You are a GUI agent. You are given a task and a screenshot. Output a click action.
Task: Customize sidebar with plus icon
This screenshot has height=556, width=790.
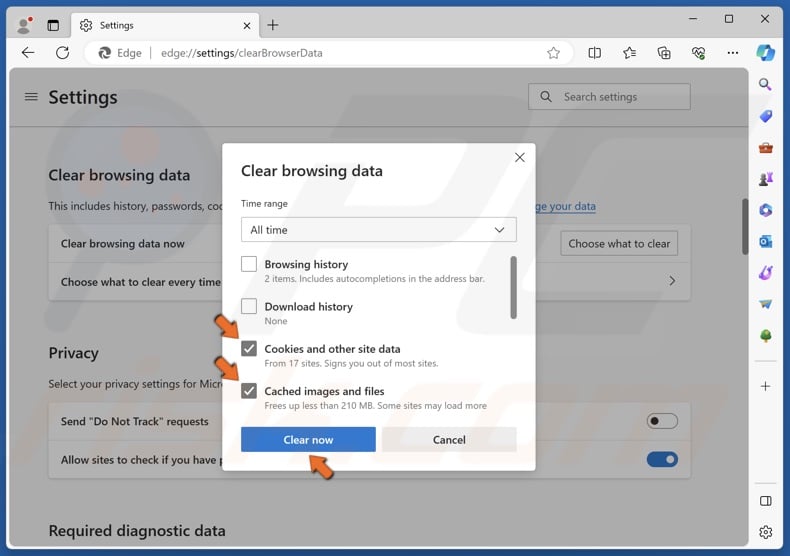tap(765, 386)
